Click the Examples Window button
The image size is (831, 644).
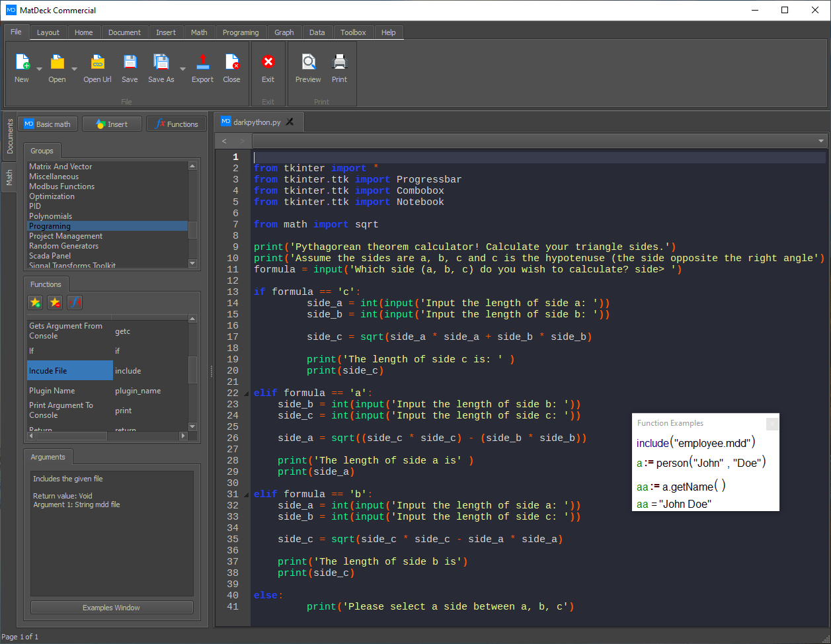pyautogui.click(x=111, y=607)
